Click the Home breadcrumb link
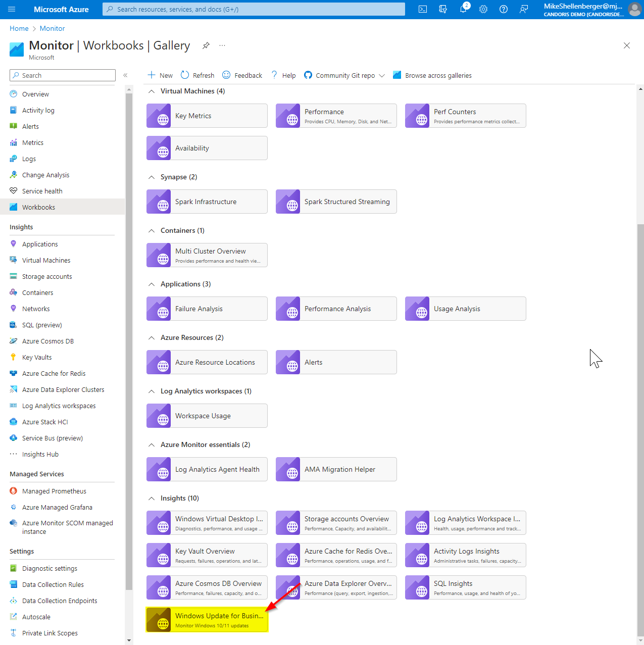 (x=19, y=28)
